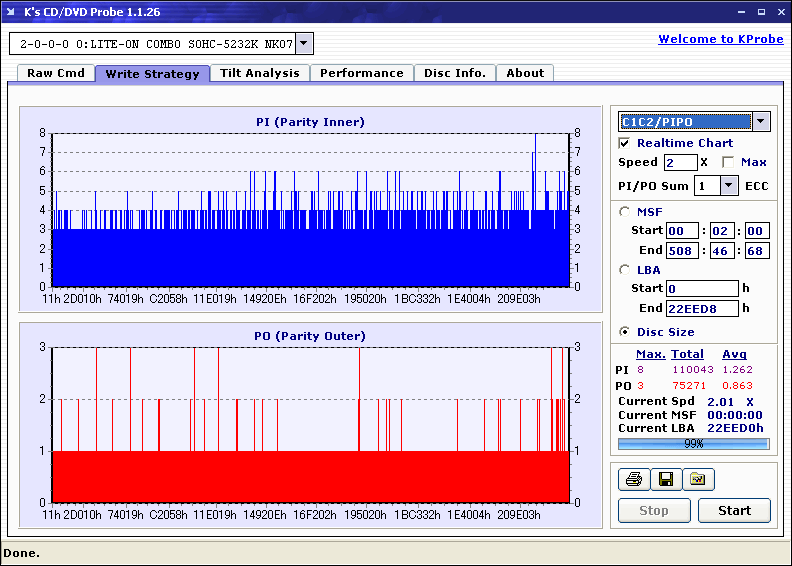Open the Disc Info. tab

[454, 73]
